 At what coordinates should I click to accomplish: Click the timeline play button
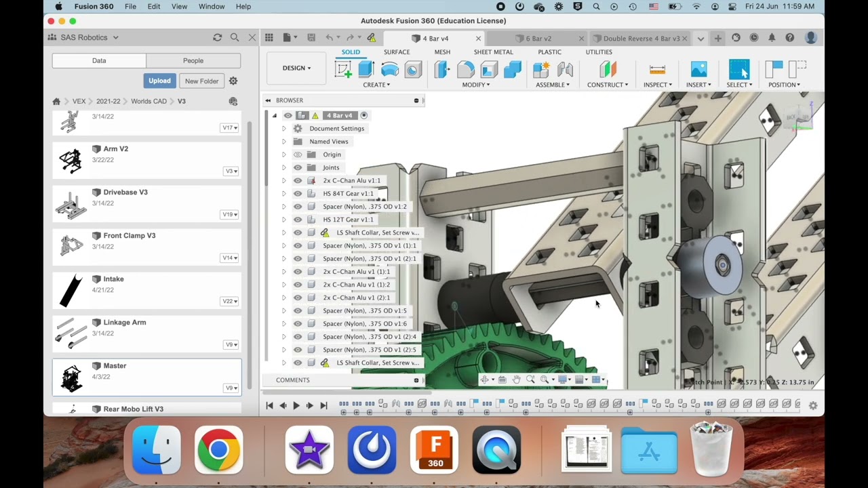296,405
